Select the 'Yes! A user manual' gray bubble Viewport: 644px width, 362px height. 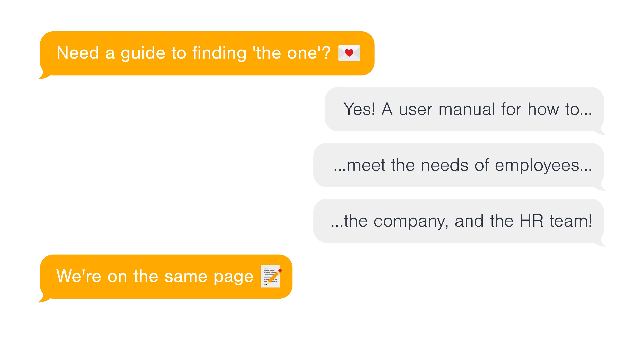click(464, 109)
